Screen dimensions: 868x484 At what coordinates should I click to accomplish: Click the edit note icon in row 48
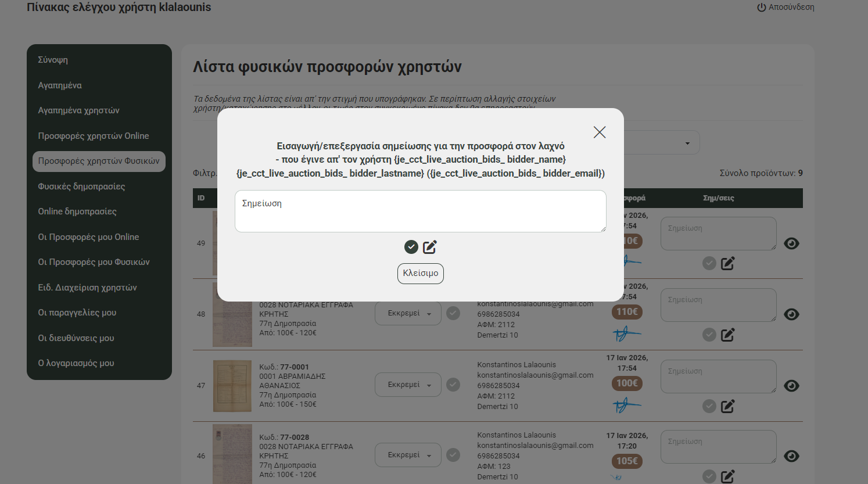tap(728, 335)
